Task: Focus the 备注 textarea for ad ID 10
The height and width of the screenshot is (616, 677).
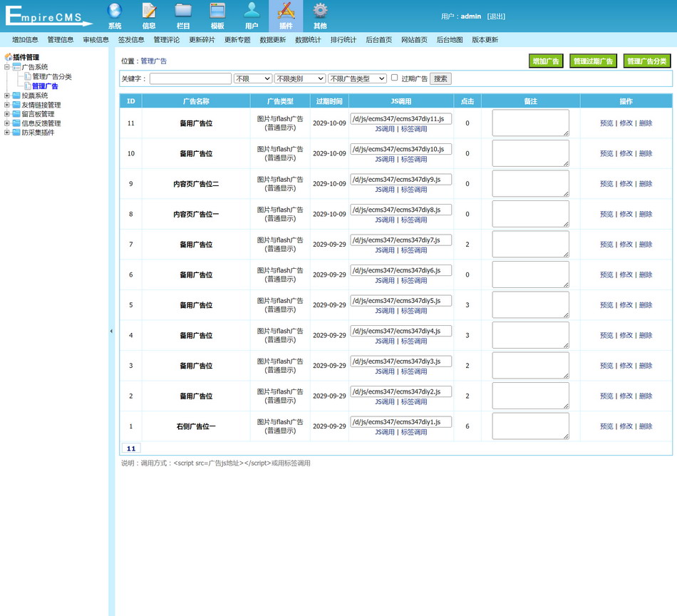Action: pos(531,153)
